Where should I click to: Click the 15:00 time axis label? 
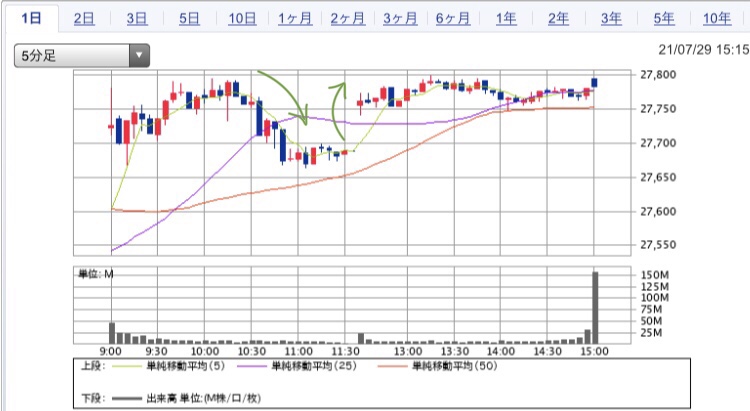594,352
